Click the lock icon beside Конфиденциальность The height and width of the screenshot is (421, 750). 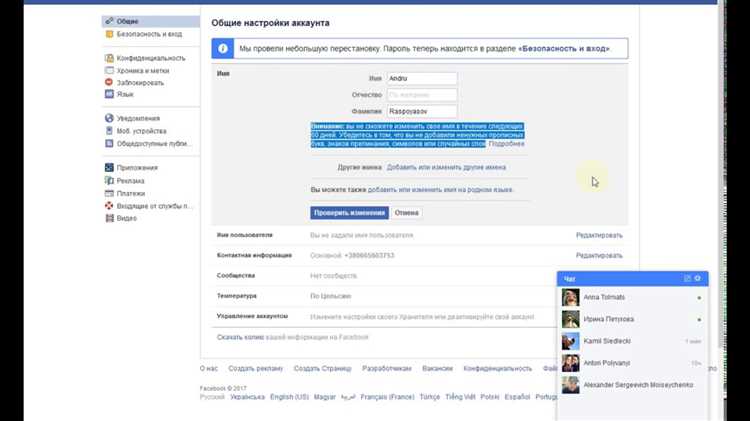[109, 58]
